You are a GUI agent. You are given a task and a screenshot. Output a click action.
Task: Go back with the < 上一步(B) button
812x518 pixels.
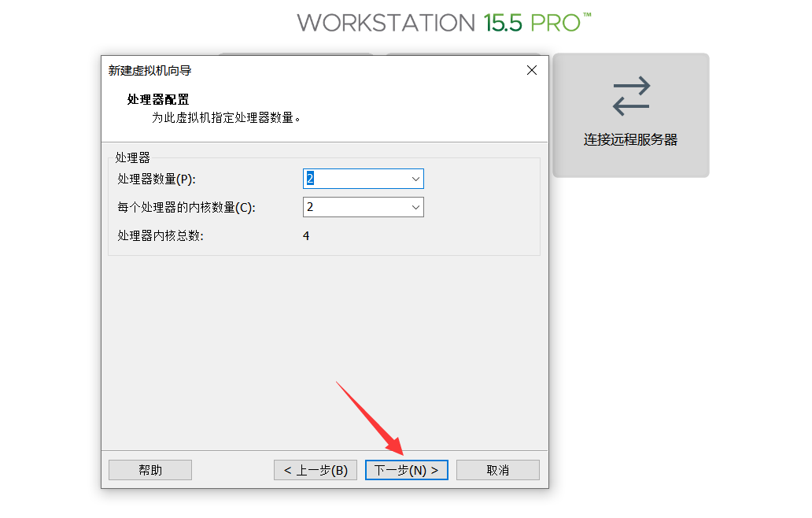pyautogui.click(x=316, y=470)
